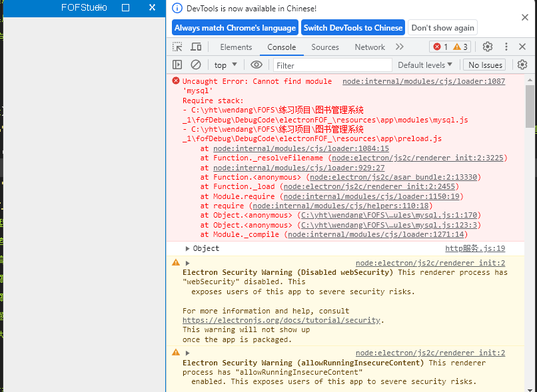
Task: Open the loader:1271:14 stack link
Action: (x=376, y=234)
